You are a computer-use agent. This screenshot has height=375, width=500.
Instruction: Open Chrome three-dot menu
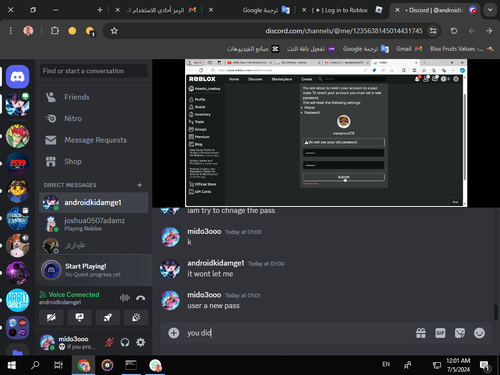(x=11, y=31)
